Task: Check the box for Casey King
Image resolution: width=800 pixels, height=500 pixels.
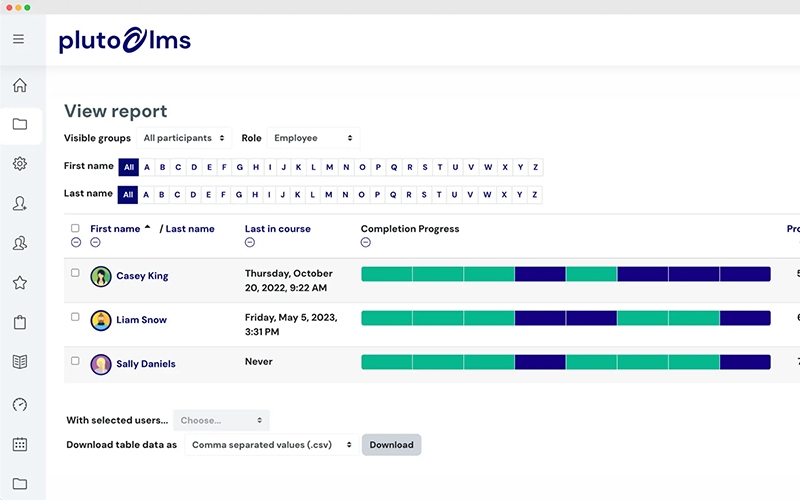Action: point(75,273)
